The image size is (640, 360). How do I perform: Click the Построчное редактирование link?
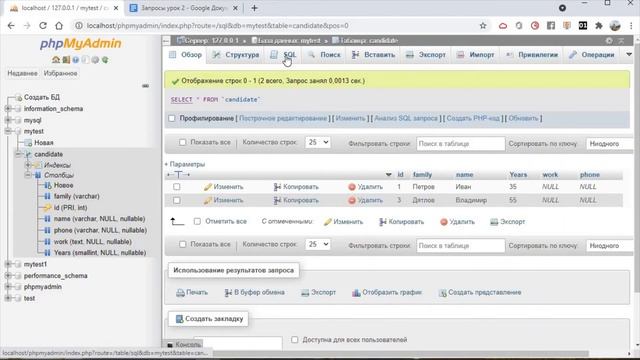click(283, 118)
